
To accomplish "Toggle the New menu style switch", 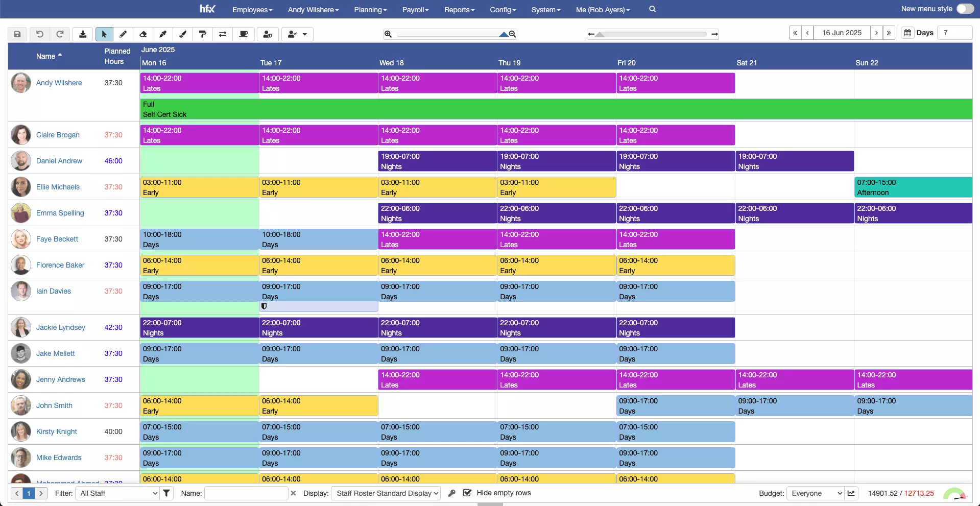I will pyautogui.click(x=965, y=9).
